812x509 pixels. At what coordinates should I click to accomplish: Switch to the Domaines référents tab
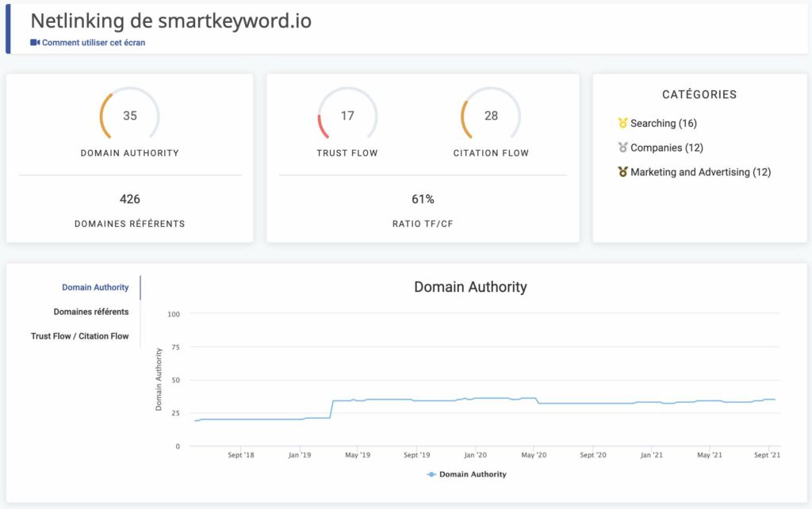pyautogui.click(x=91, y=312)
